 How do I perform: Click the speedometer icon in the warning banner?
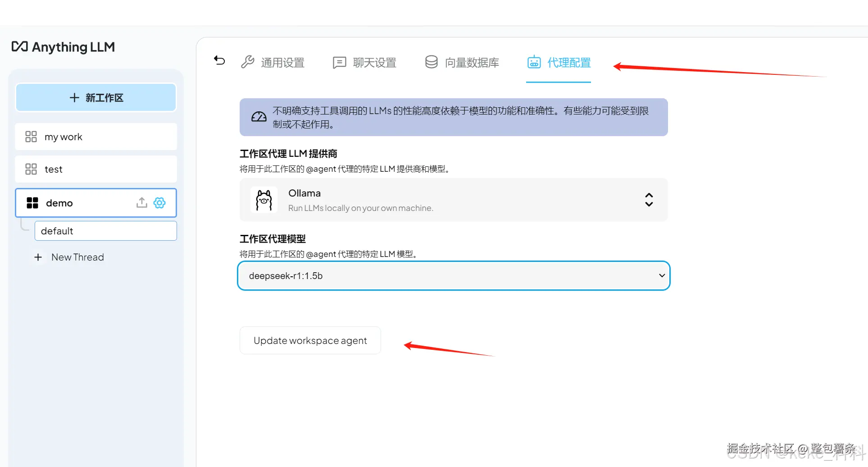click(x=259, y=116)
